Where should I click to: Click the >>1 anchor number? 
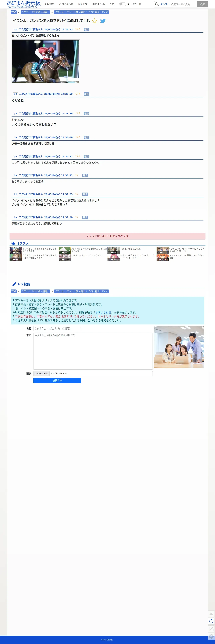tap(15, 29)
